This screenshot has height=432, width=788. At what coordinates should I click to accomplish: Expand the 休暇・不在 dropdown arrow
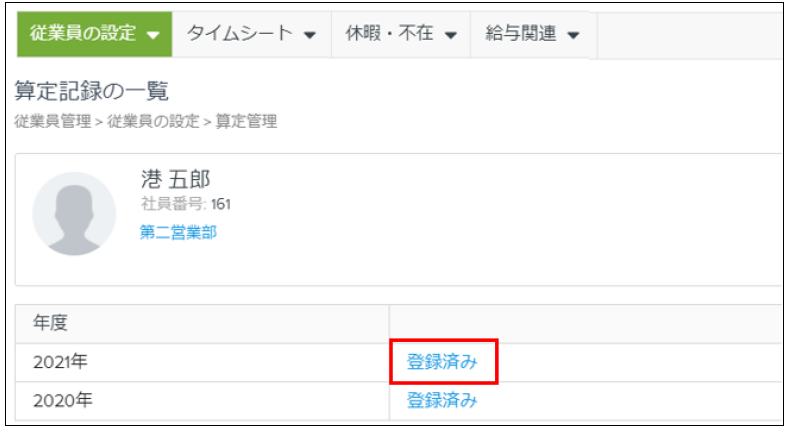click(451, 35)
